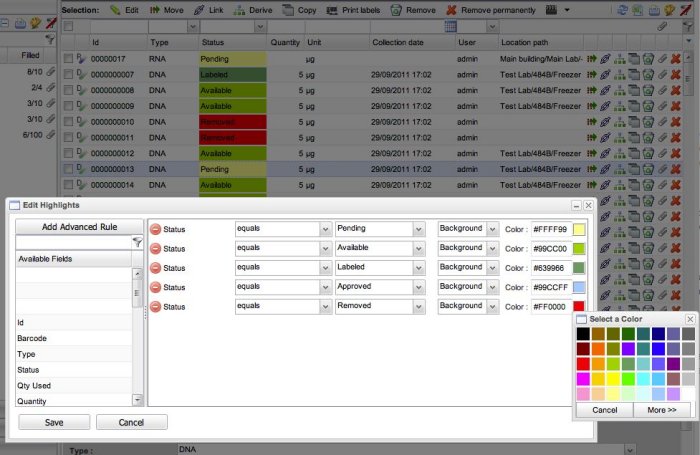
Task: Pick the black swatch in Select a Color
Action: coord(583,333)
